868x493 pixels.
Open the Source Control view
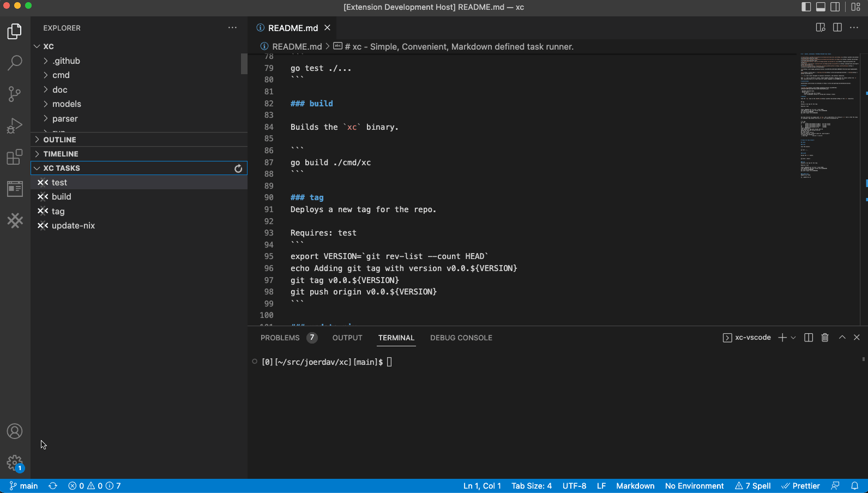click(x=15, y=94)
